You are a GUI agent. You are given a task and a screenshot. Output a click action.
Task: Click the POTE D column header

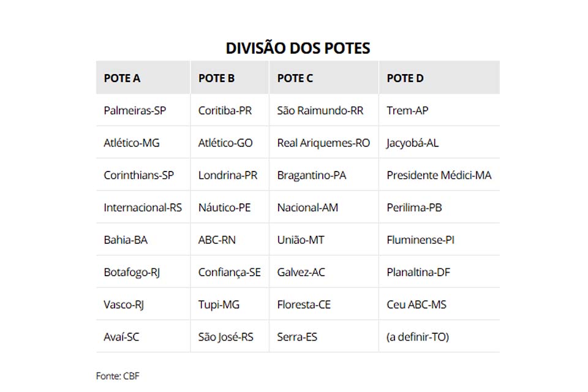pyautogui.click(x=405, y=78)
